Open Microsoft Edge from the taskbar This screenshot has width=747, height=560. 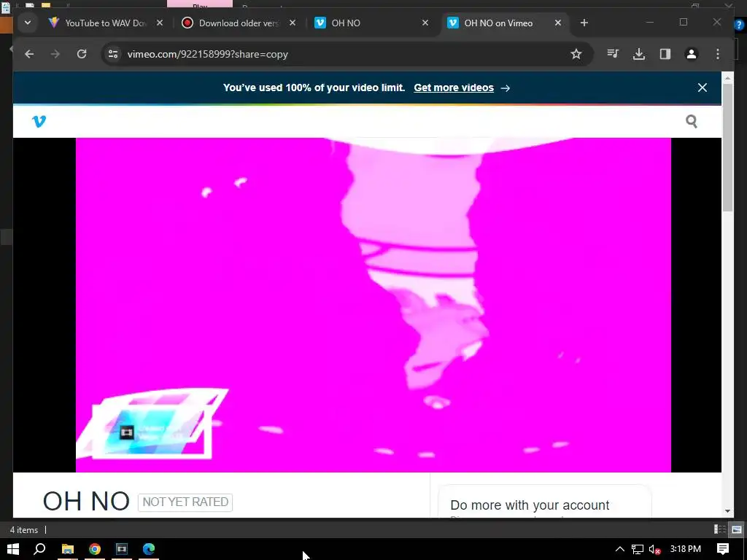(149, 549)
